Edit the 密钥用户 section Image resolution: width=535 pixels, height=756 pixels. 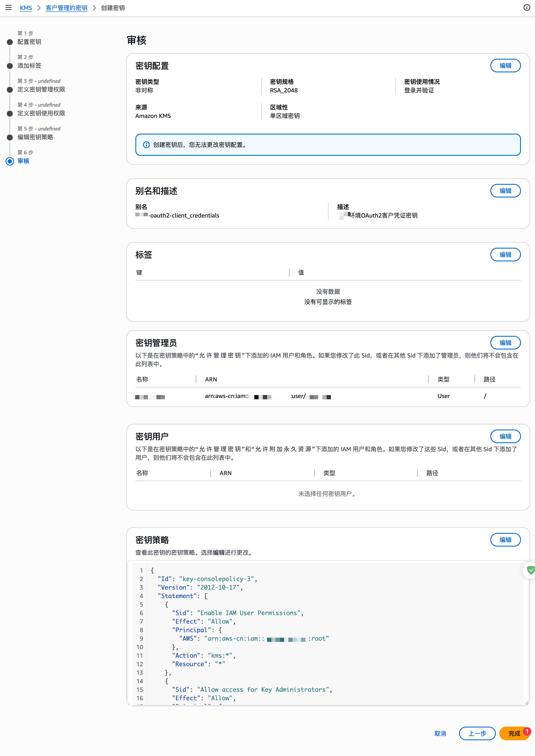click(x=505, y=436)
